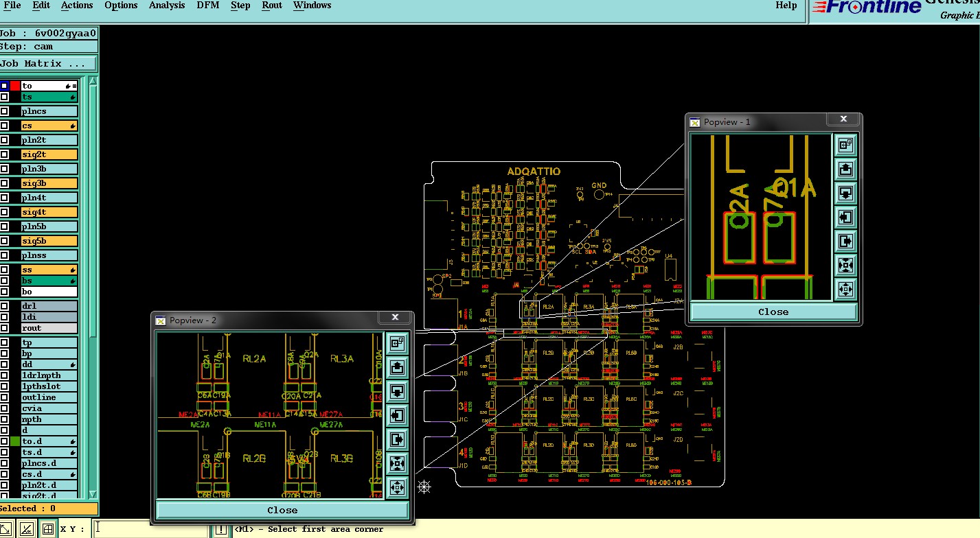Screen dimensions: 980x538
Task: Pan right in the Popview - 1 window
Action: 846,241
